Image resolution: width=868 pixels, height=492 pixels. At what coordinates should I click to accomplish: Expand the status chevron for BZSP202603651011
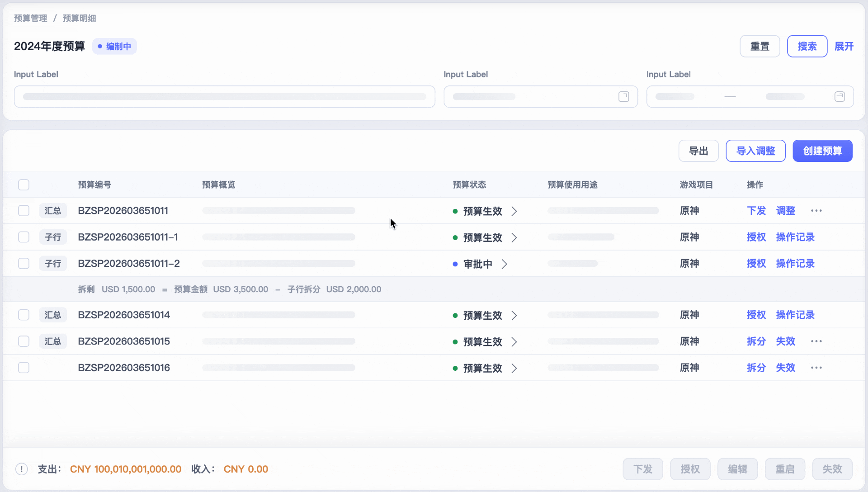514,211
